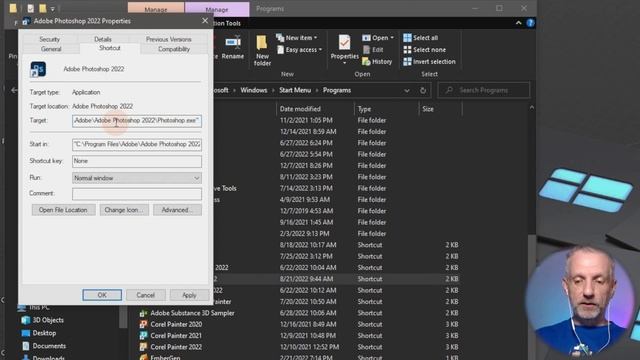Click the Comment field
The image size is (640, 360).
tap(137, 194)
